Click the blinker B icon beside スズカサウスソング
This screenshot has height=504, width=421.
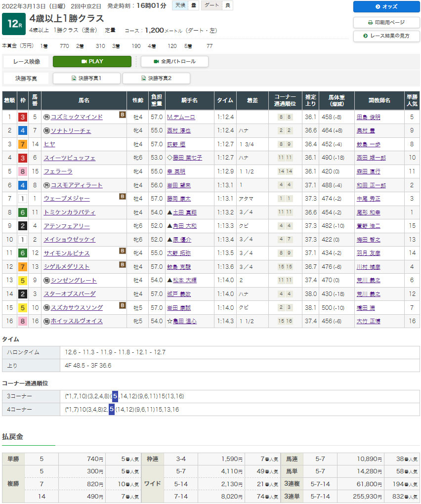(x=122, y=305)
